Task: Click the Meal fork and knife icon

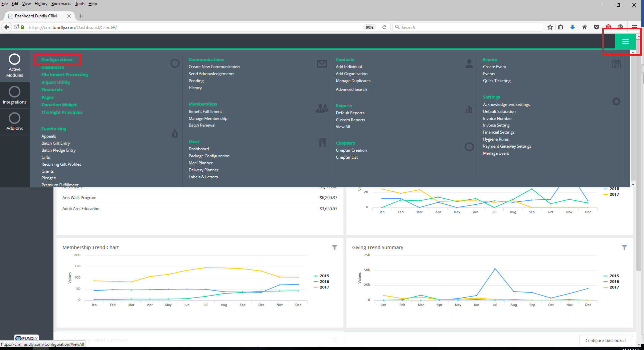Action: (x=322, y=143)
